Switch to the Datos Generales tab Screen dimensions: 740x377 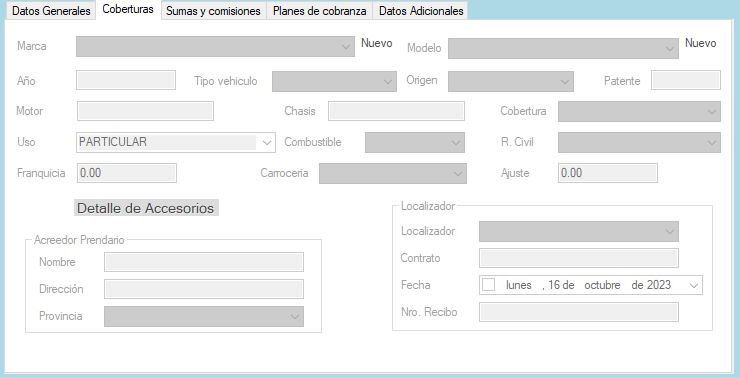pyautogui.click(x=51, y=11)
